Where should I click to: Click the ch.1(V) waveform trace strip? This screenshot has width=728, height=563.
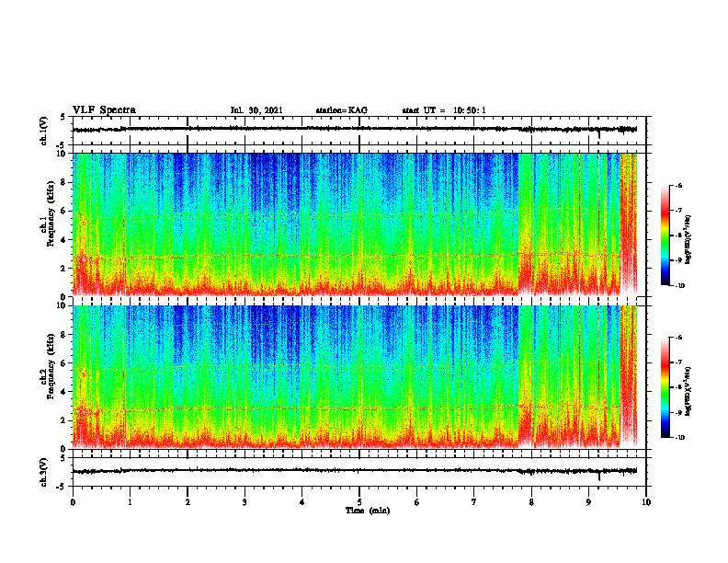click(359, 131)
